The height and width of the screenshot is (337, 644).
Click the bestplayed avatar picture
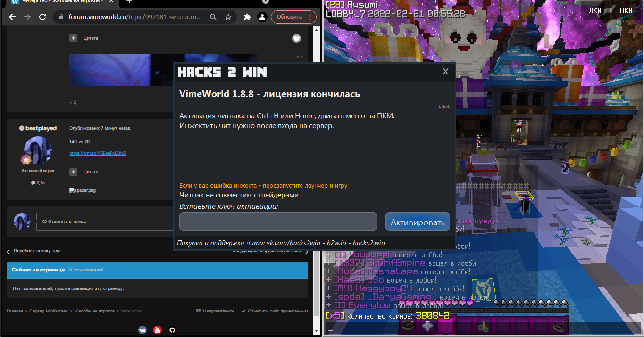coord(38,150)
